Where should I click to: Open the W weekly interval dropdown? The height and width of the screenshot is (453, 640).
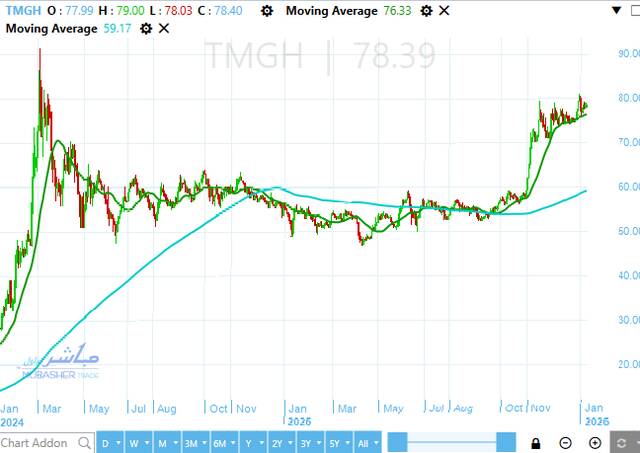point(136,443)
